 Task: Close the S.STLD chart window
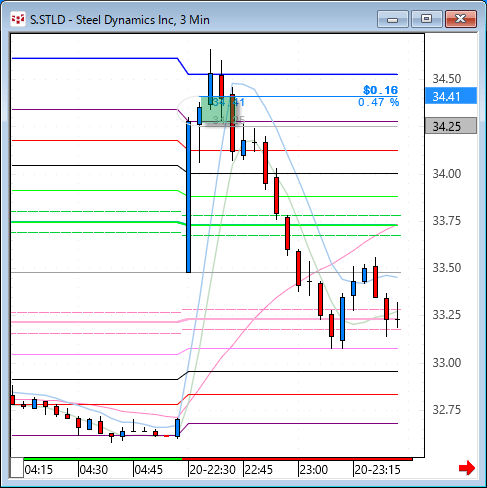pyautogui.click(x=461, y=19)
